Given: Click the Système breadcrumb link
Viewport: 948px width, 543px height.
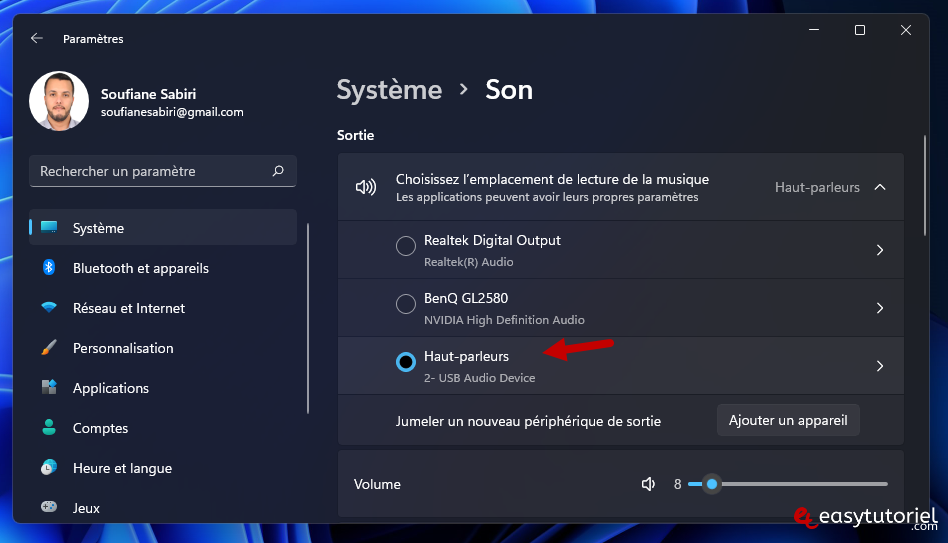Looking at the screenshot, I should (389, 90).
